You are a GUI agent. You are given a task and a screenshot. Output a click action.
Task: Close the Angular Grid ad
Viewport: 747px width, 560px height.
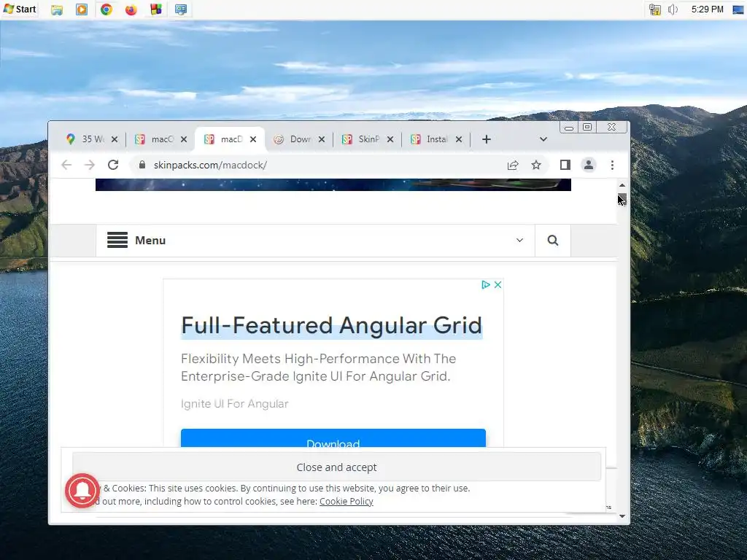498,285
